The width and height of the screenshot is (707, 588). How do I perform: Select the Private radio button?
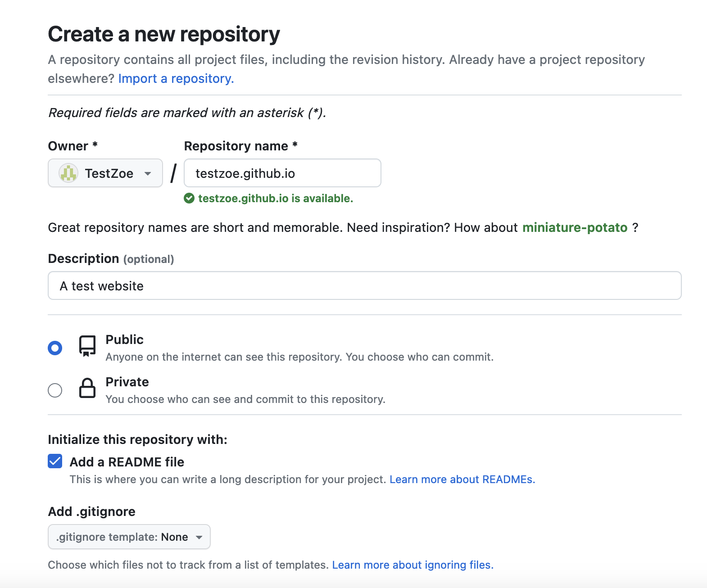click(55, 390)
